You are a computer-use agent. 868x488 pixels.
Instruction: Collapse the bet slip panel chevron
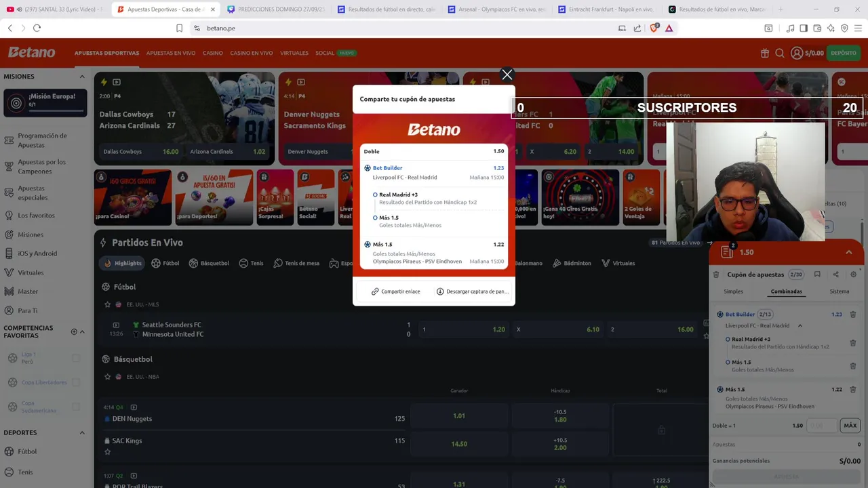[x=848, y=252]
